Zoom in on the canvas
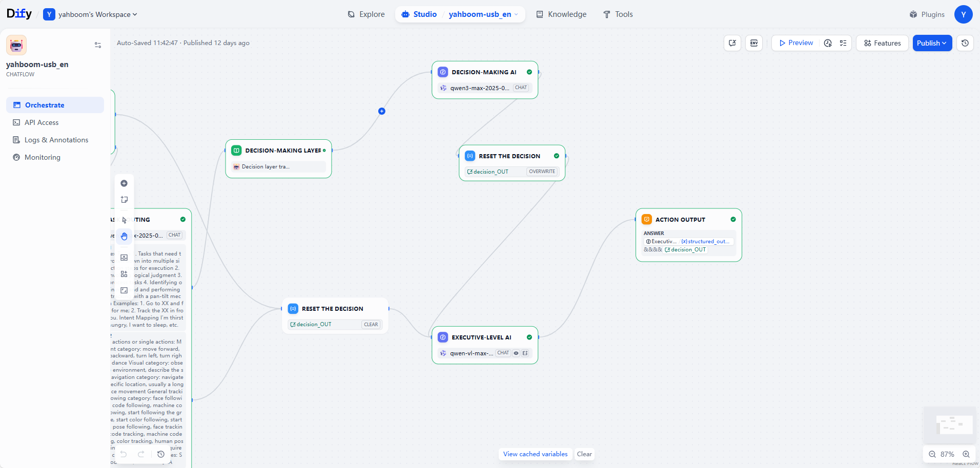 click(x=966, y=454)
